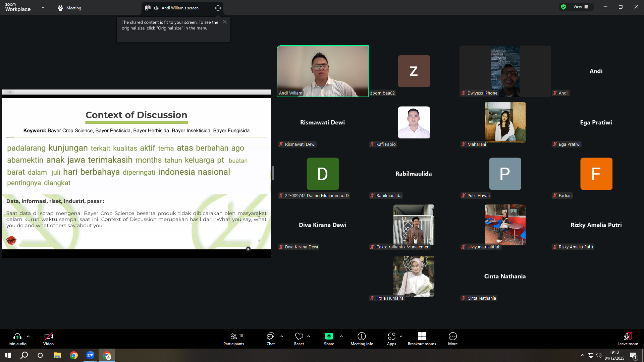This screenshot has width=644, height=362.
Task: Expand Apps options arrow
Action: click(x=401, y=336)
